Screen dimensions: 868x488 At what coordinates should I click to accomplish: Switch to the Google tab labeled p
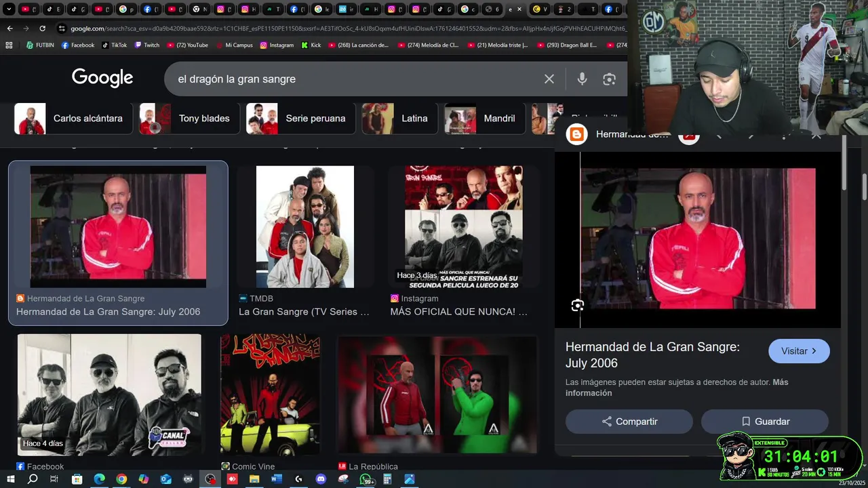[x=127, y=9]
